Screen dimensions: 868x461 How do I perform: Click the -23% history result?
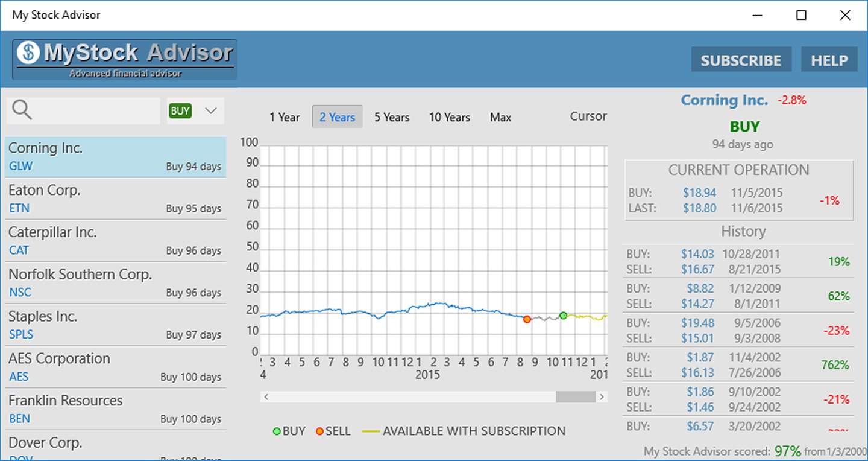(835, 330)
